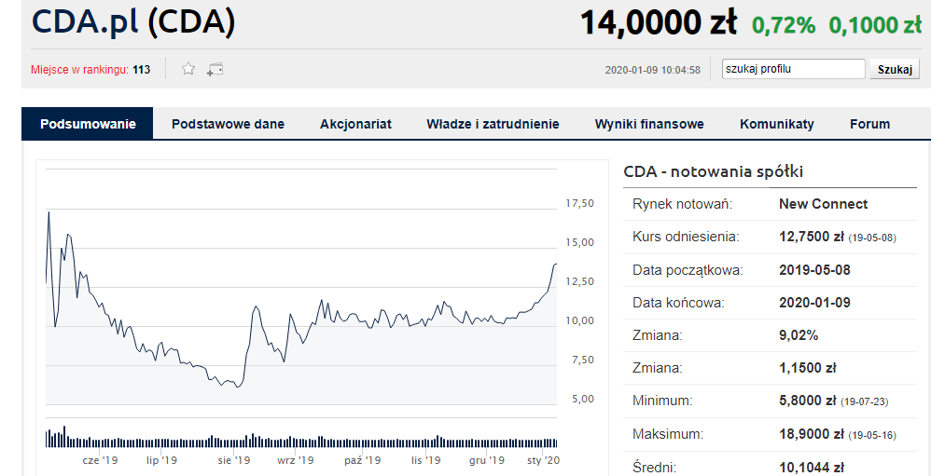The image size is (945, 476).
Task: Click the Miejsce w rankingu link
Action: pos(91,70)
